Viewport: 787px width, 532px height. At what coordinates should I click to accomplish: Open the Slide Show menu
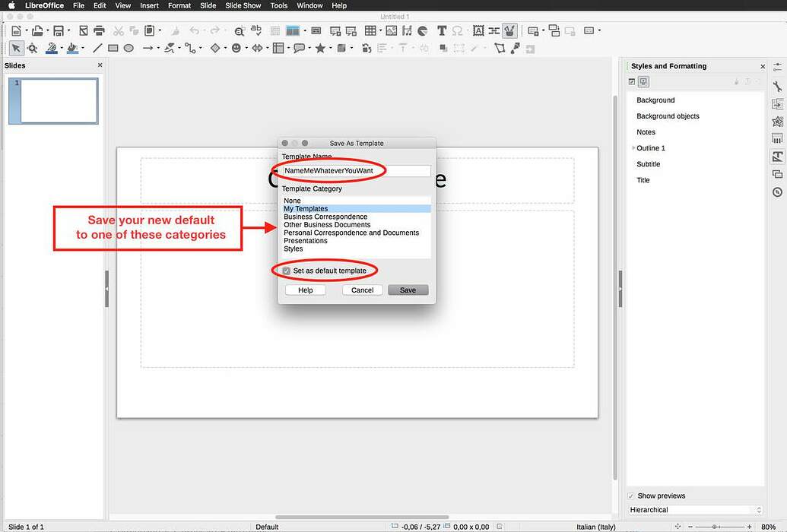click(x=243, y=5)
